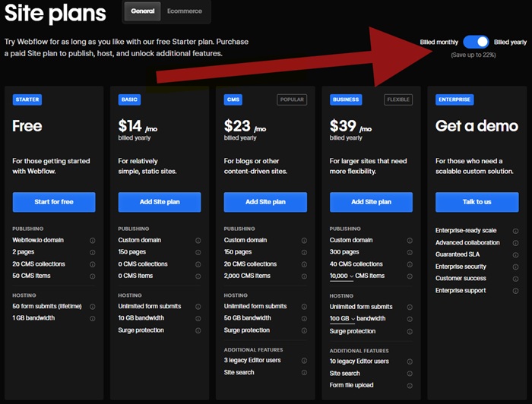Viewport: 532px width, 404px height.
Task: Click info icon next to 2 pages
Action: coord(92,252)
